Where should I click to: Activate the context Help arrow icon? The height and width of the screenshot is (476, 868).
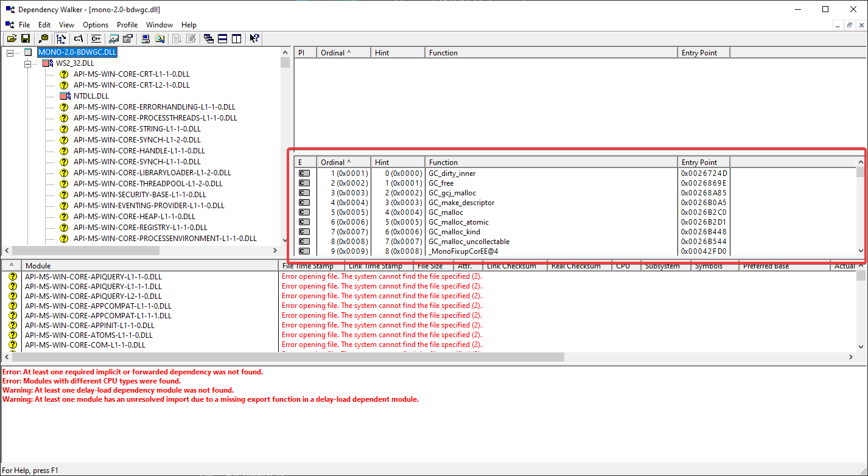click(x=254, y=38)
